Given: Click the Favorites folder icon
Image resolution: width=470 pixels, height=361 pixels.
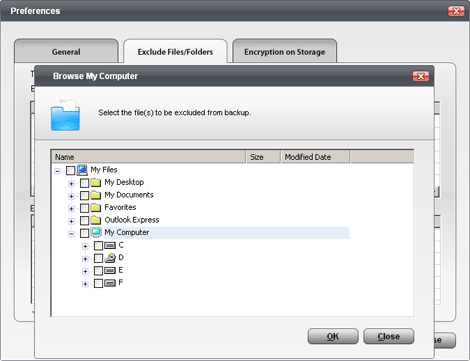Looking at the screenshot, I should click(96, 208).
